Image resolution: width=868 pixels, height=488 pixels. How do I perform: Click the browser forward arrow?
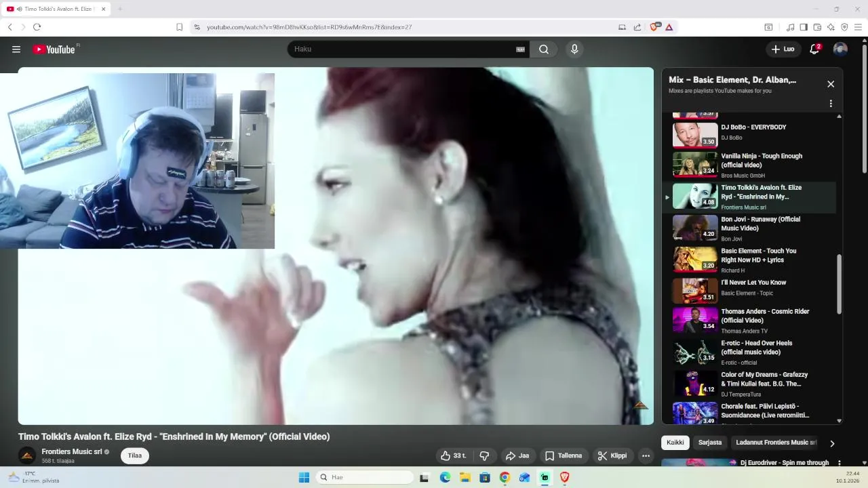click(23, 27)
